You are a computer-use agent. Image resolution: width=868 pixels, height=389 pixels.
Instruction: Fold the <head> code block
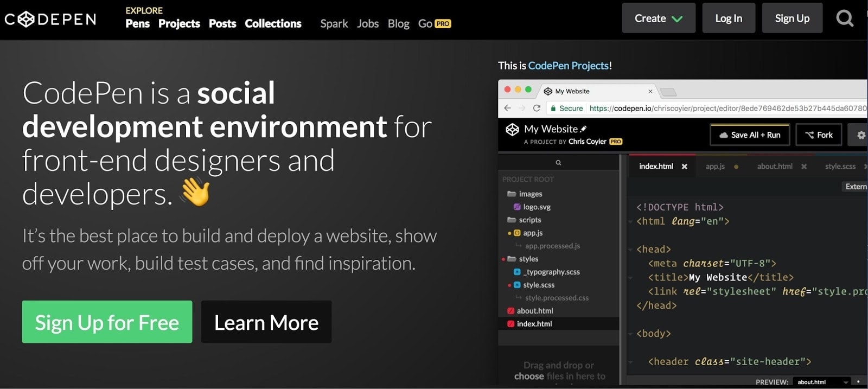click(x=630, y=250)
